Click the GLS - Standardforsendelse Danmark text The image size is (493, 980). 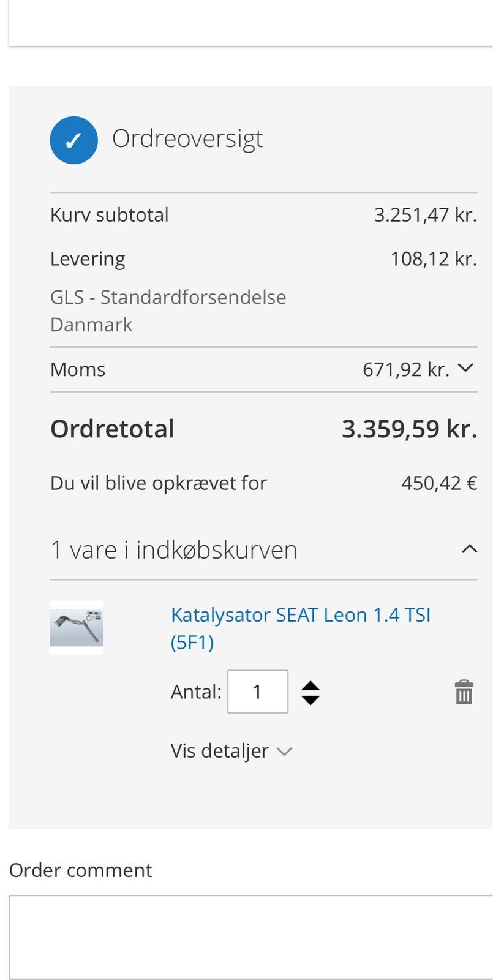(x=168, y=311)
